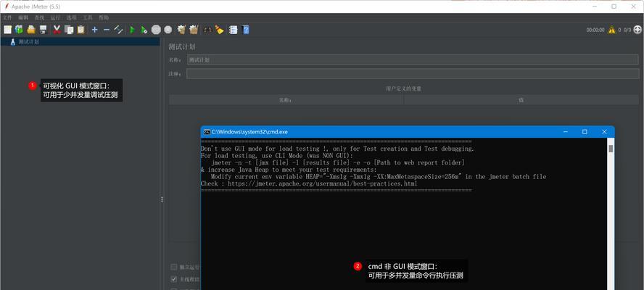This screenshot has height=290, width=644.
Task: Click the 测试计划 panel heading text
Action: click(x=181, y=46)
